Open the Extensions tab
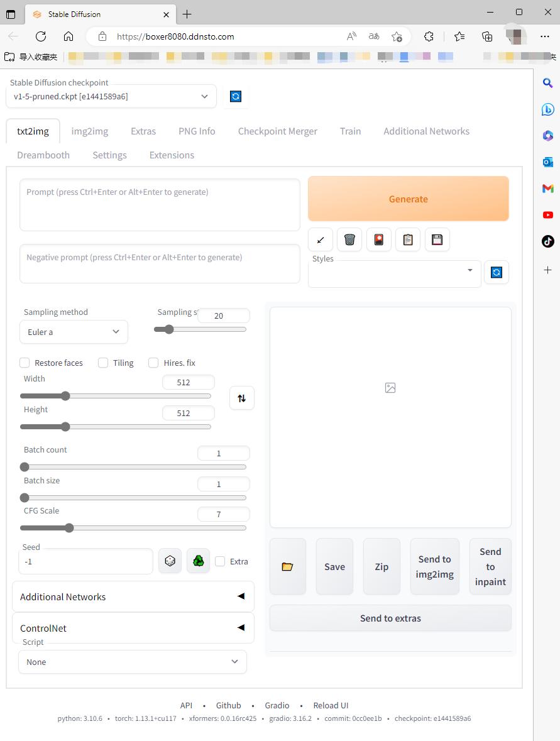560x741 pixels. click(x=172, y=155)
